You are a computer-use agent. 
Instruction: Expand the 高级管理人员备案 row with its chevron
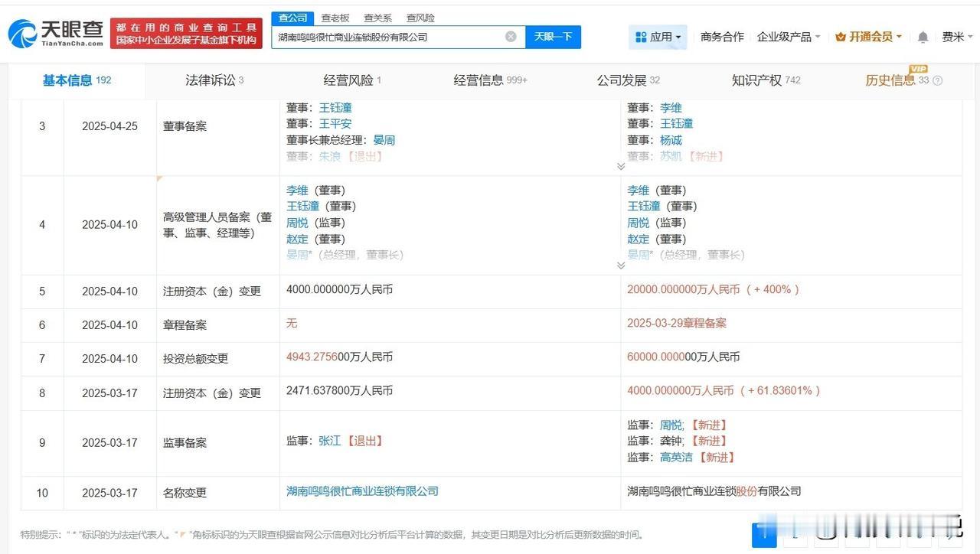tap(621, 266)
